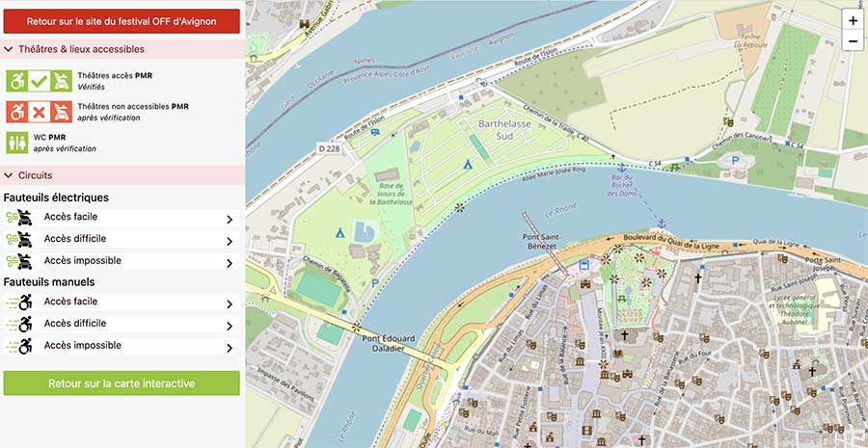This screenshot has width=868, height=448.
Task: Click the anchor icon near Quai de la Ligne
Action: (x=662, y=224)
